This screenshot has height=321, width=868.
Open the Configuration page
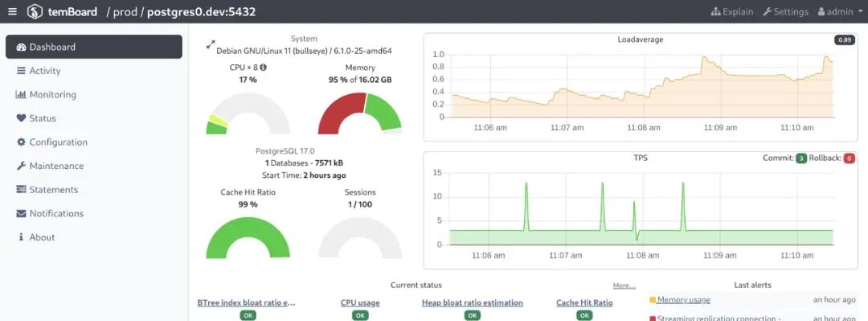pyautogui.click(x=93, y=142)
